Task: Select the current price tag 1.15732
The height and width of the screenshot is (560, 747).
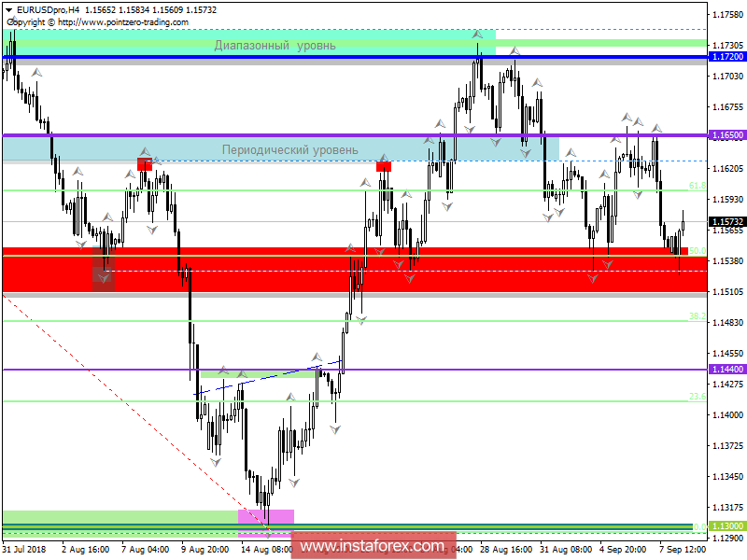Action: click(727, 222)
